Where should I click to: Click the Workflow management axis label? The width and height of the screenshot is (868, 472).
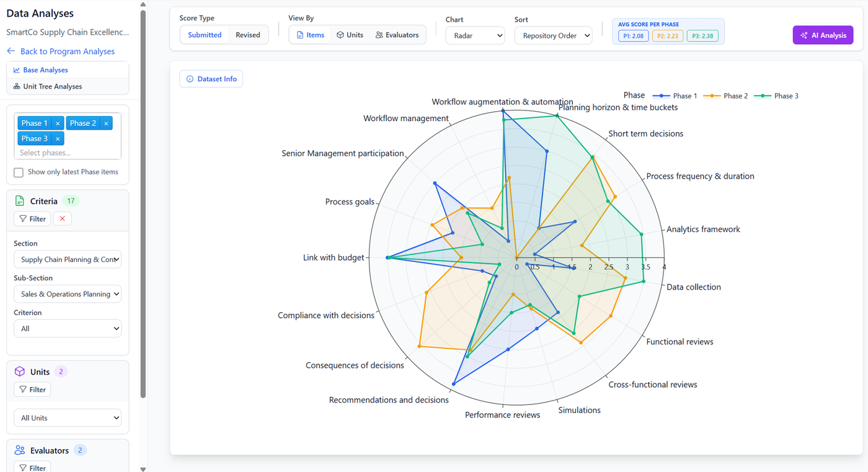point(406,118)
